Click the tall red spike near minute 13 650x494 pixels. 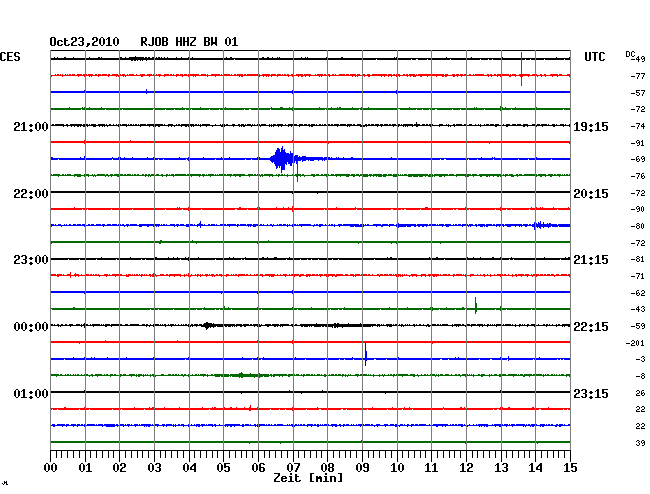click(x=521, y=69)
